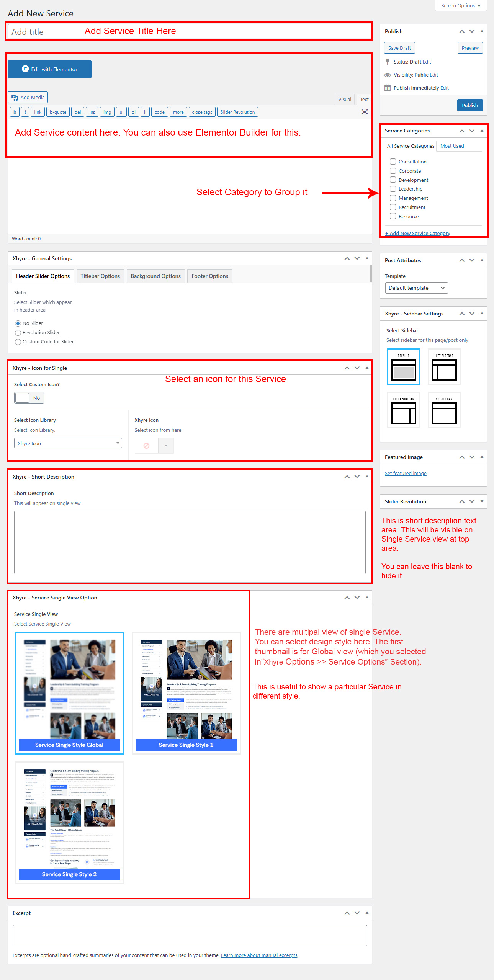Click the Add Media button icon

pos(15,97)
